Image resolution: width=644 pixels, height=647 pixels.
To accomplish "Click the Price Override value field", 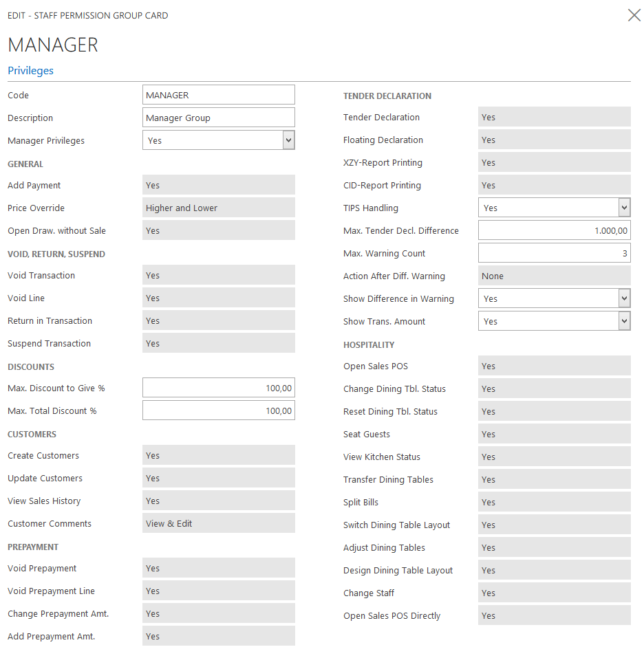I will click(x=218, y=208).
